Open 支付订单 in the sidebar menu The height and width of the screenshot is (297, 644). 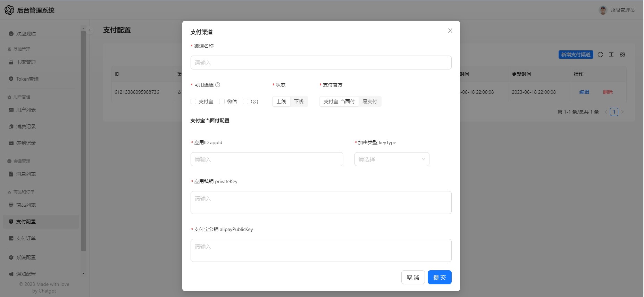(26, 238)
